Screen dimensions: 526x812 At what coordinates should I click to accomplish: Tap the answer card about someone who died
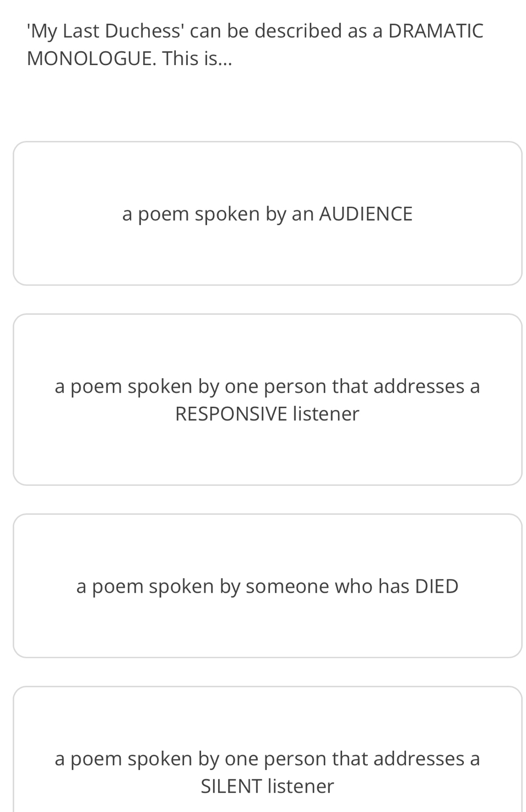(267, 586)
